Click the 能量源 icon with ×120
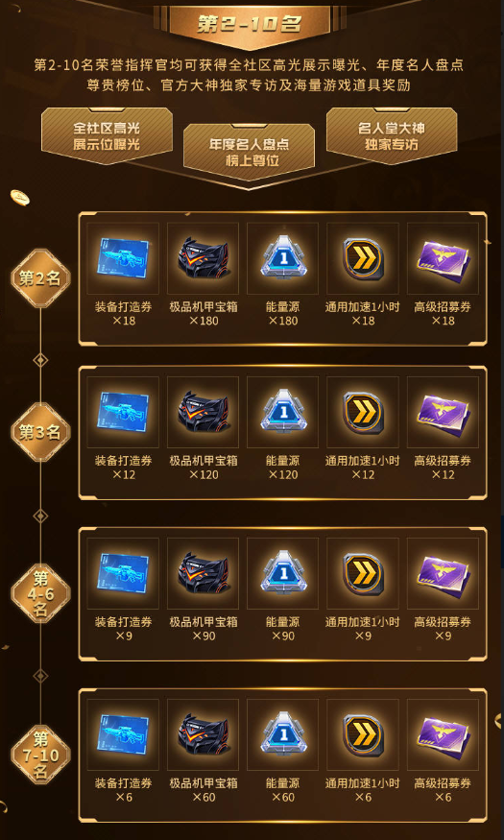 [283, 412]
